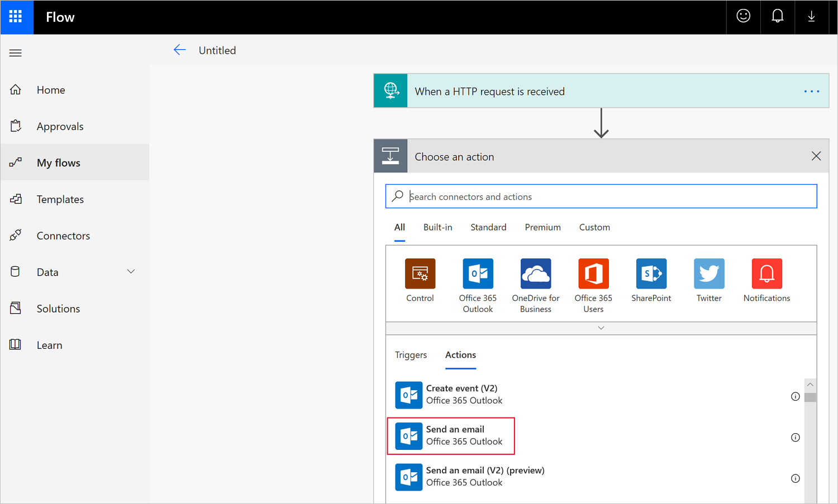
Task: Select the Control connector icon
Action: [x=420, y=273]
